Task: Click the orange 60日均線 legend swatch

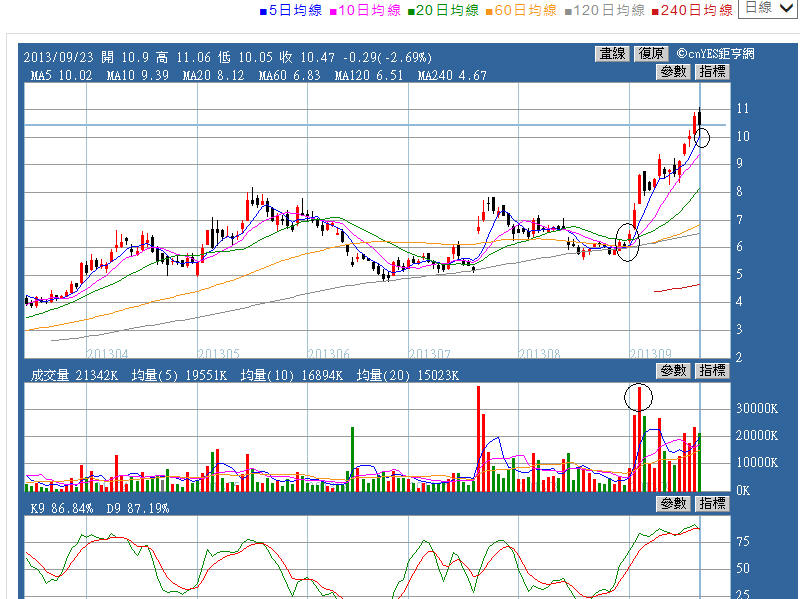Action: coord(489,11)
